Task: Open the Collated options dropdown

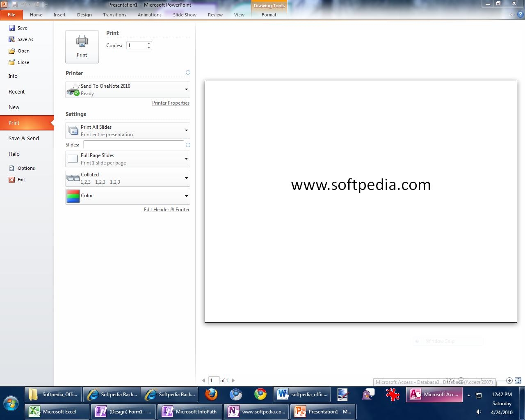Action: coord(186,178)
